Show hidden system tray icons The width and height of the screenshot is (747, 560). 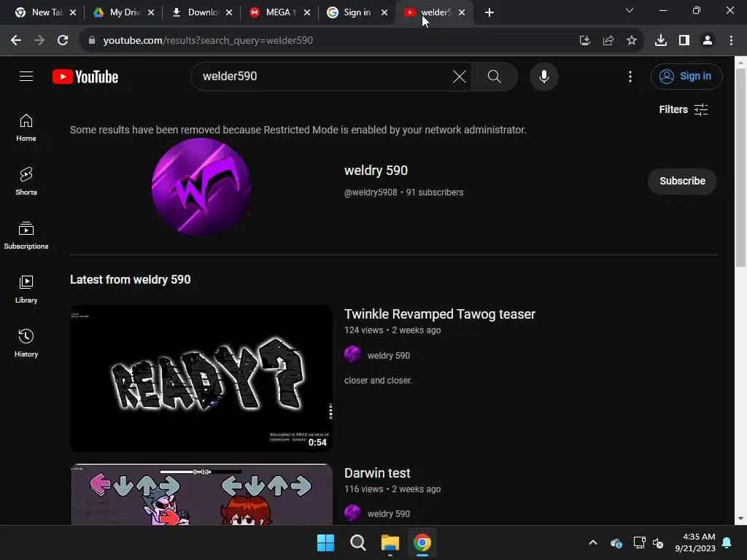pos(593,542)
